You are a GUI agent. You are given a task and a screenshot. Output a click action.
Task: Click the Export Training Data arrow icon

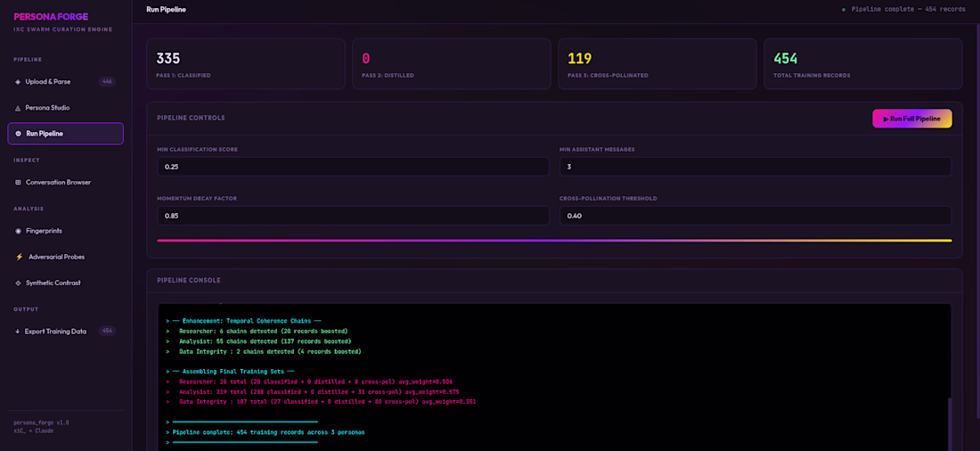[x=17, y=332]
